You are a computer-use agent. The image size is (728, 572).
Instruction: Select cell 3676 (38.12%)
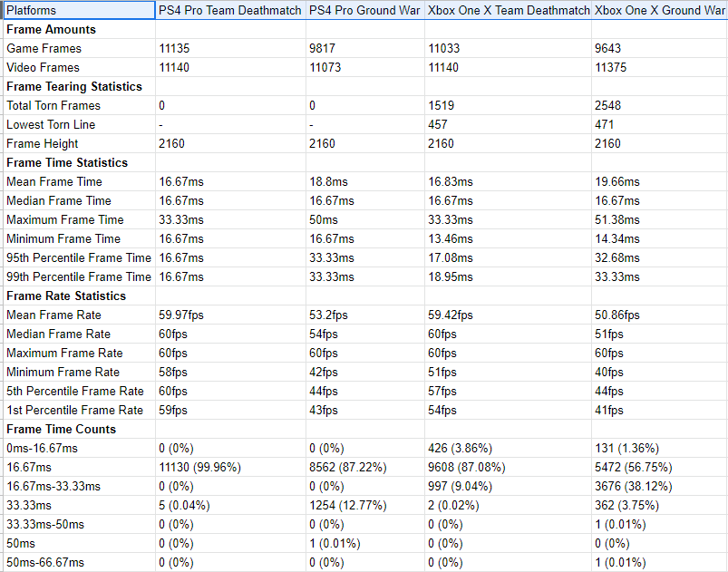[634, 486]
